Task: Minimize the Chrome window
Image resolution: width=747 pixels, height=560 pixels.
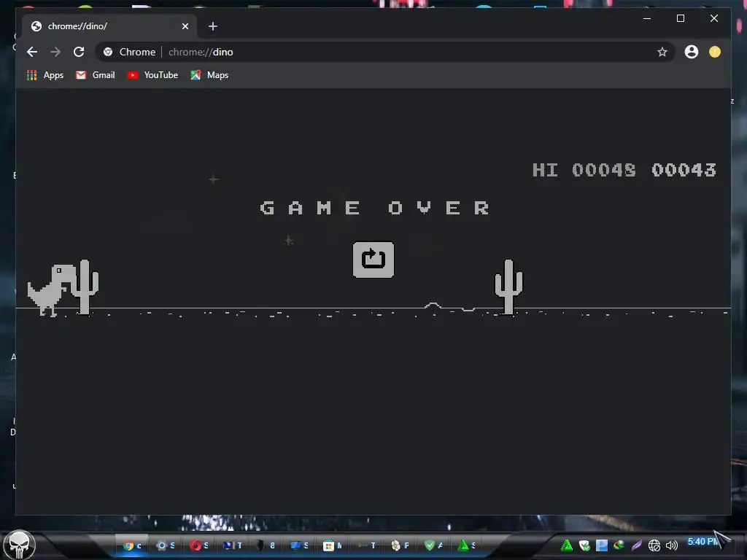Action: (647, 18)
